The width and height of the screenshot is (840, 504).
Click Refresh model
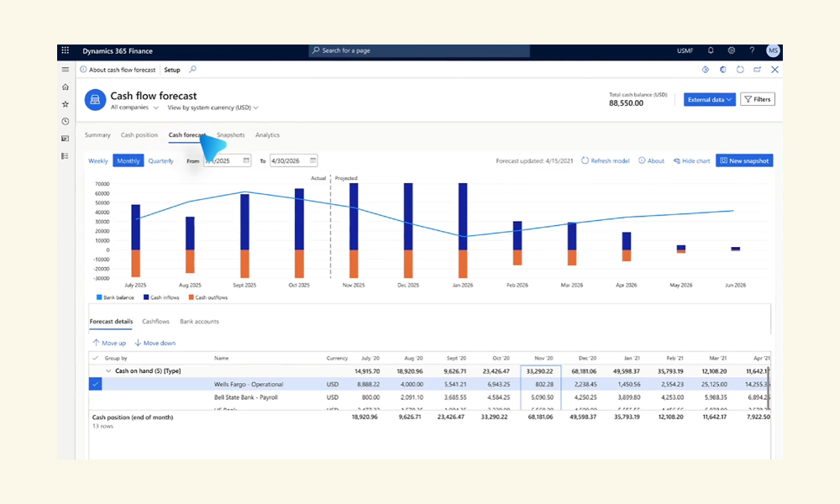tap(606, 160)
